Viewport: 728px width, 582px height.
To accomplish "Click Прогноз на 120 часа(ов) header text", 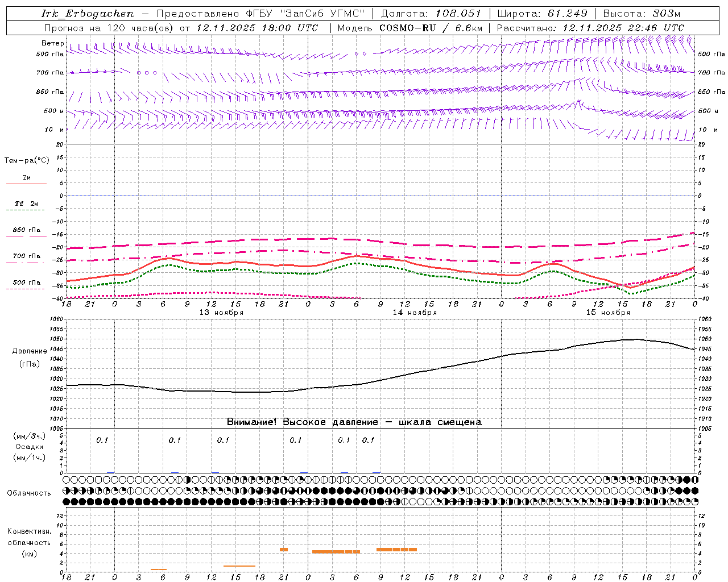I will [110, 28].
